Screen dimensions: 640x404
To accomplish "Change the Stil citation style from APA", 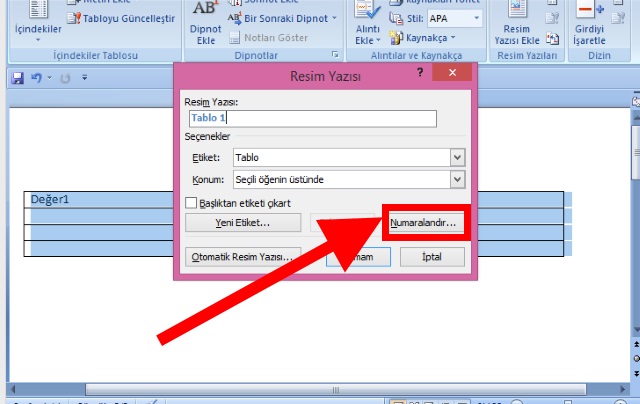I will [x=454, y=18].
